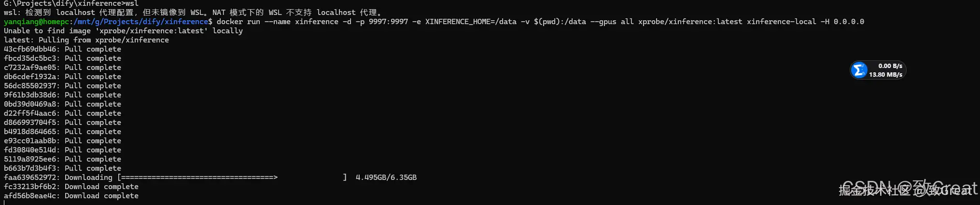Click the 'latest: Pulling from xprobe/xinference' line

click(x=86, y=40)
